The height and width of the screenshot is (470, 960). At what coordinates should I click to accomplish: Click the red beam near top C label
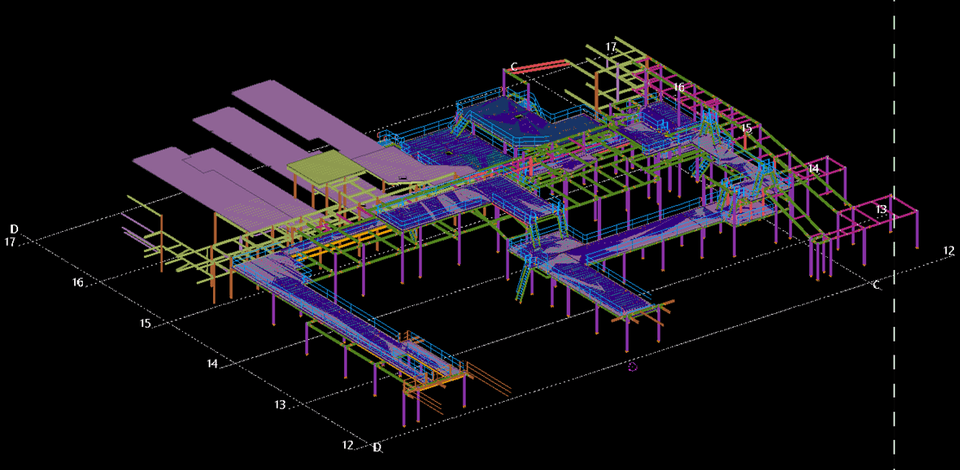547,67
